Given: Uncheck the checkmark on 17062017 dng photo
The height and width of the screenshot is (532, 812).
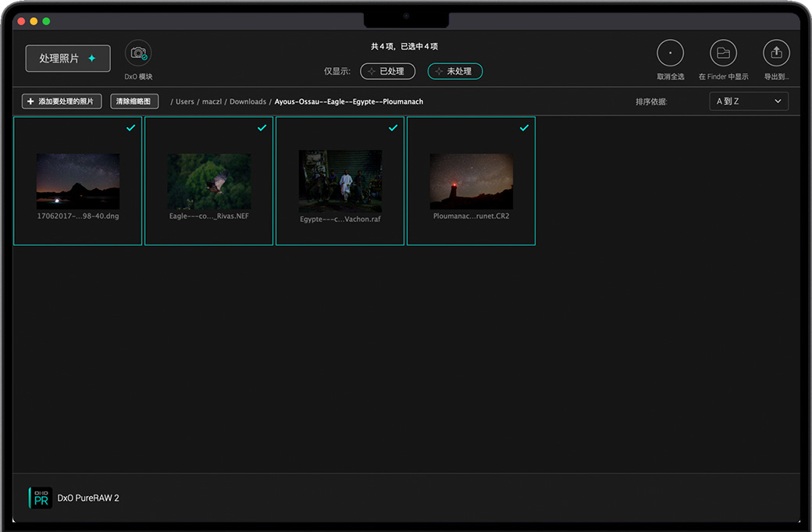Looking at the screenshot, I should (x=130, y=128).
